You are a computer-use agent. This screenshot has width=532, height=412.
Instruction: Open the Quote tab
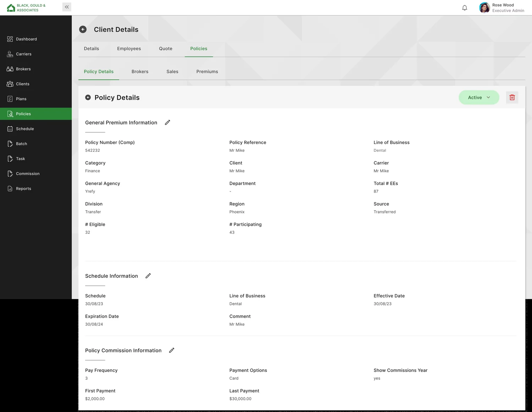pyautogui.click(x=166, y=49)
